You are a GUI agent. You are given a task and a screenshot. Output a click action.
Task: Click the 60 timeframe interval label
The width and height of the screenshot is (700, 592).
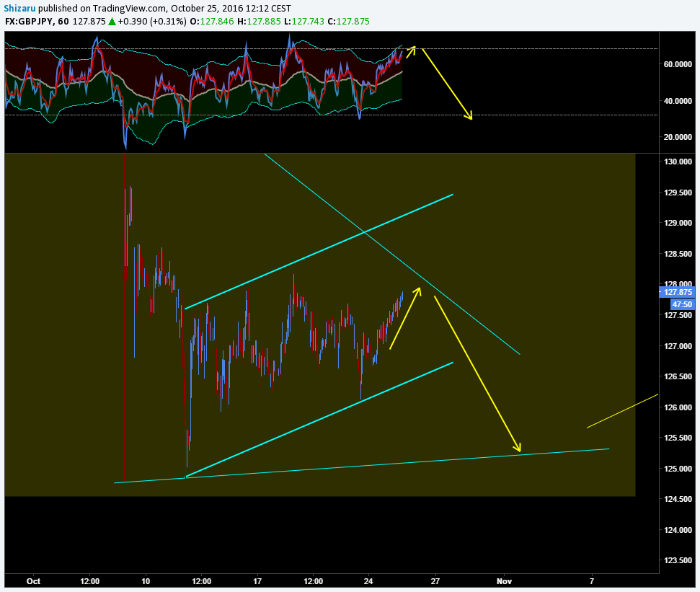63,22
